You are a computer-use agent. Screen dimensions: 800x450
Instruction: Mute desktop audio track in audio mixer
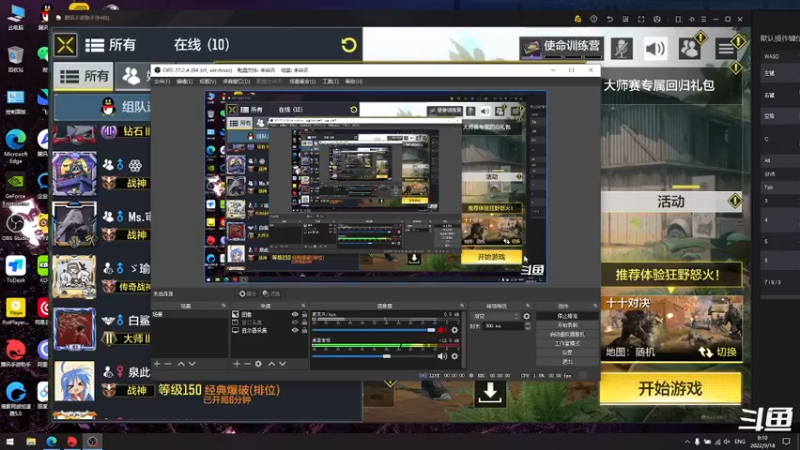[x=442, y=356]
